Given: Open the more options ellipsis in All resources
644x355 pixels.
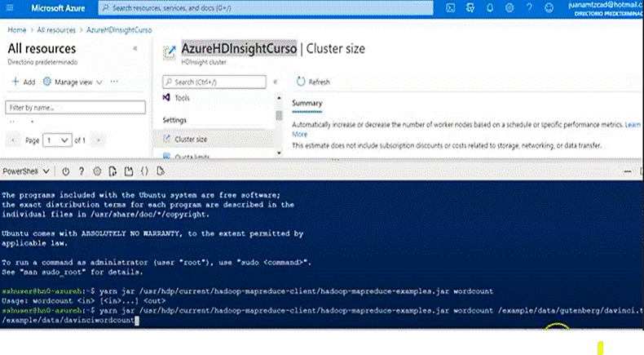Looking at the screenshot, I should pos(114,82).
